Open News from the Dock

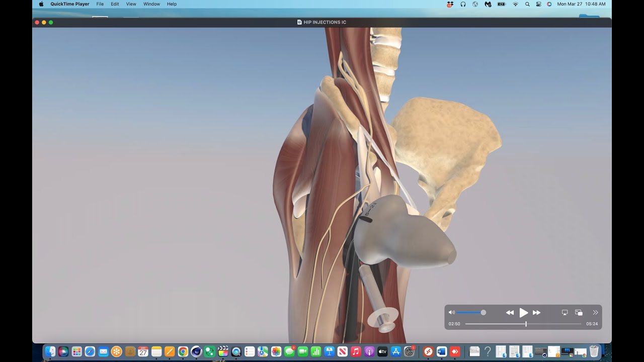point(343,351)
